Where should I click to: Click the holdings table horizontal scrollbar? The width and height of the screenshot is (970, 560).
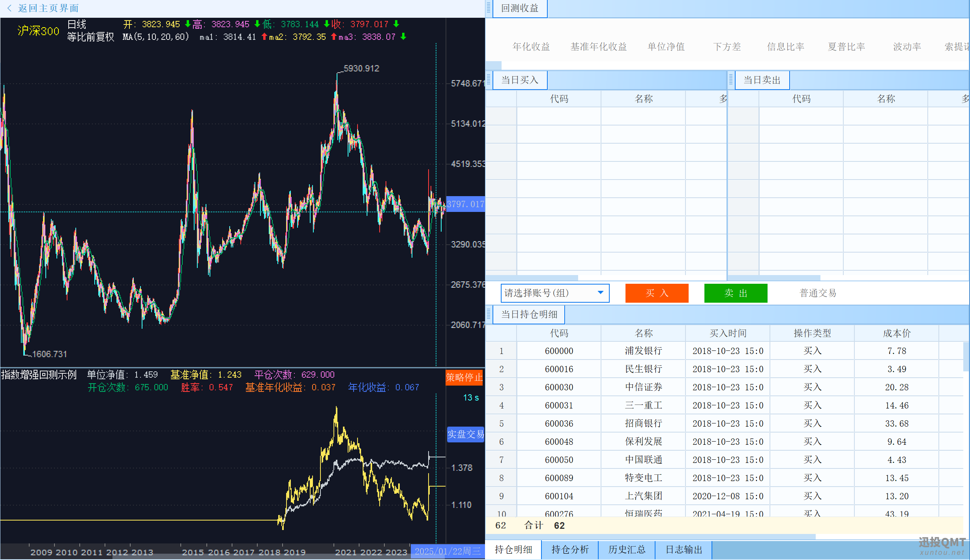click(x=650, y=537)
